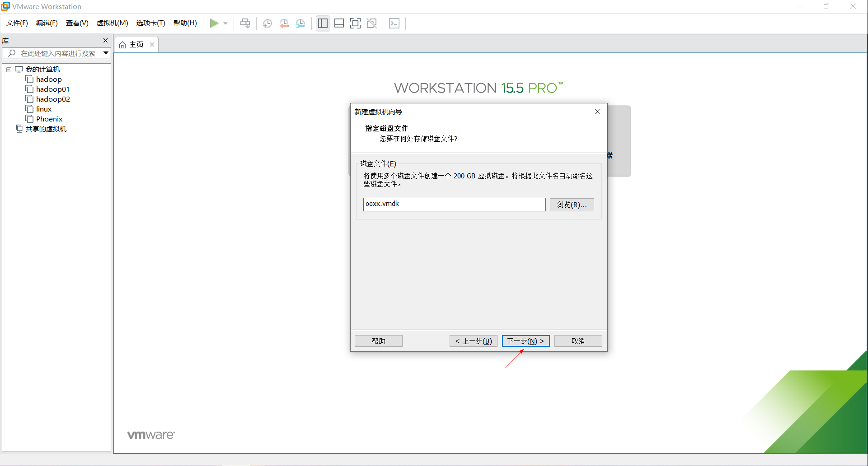
Task: Click the Send Ctrl+Alt+Del toolbar icon
Action: click(x=245, y=23)
